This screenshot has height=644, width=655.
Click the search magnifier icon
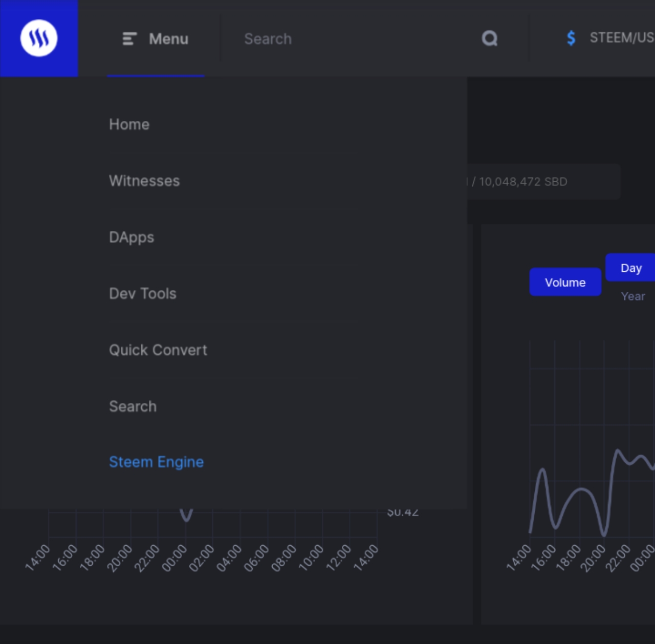tap(490, 38)
